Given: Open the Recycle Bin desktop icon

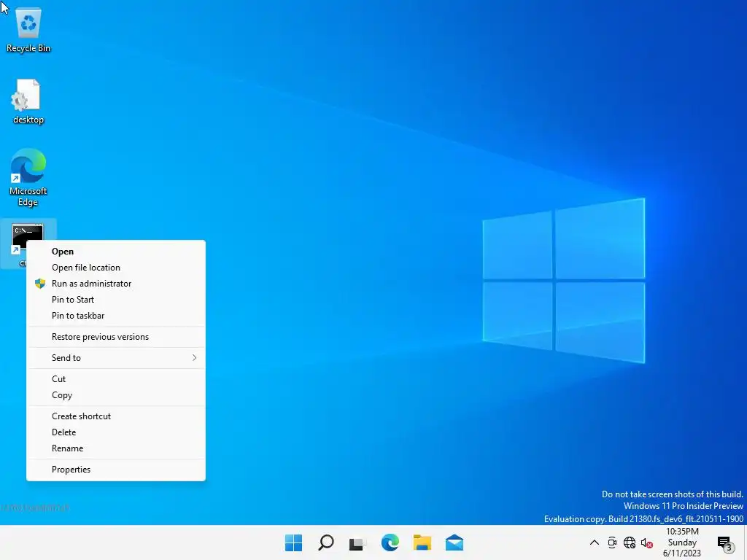Looking at the screenshot, I should click(28, 29).
